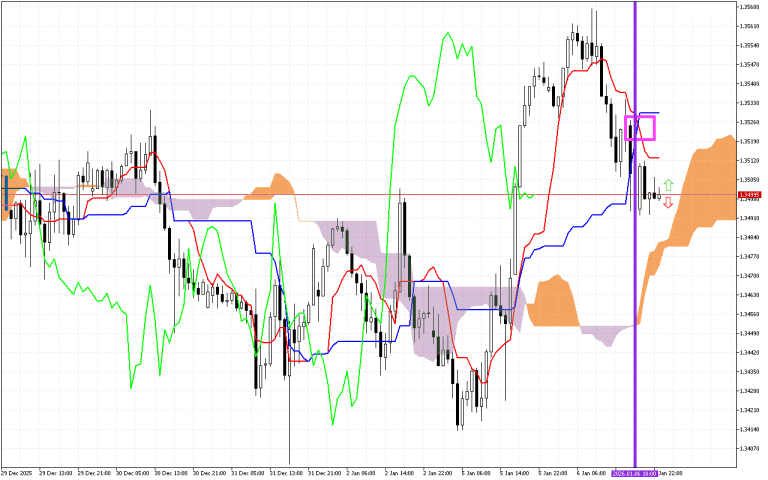Click the 1.35540 price scale label
This screenshot has width=768, height=480.
tap(749, 45)
